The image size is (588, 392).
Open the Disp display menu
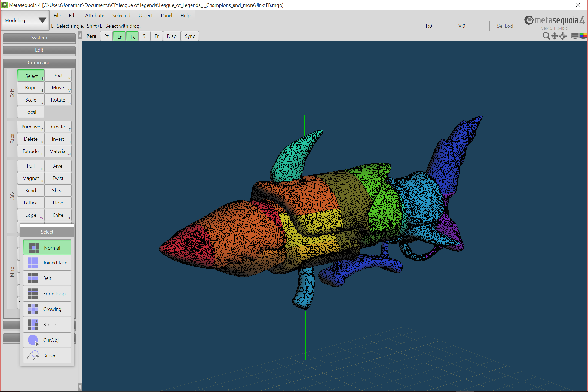click(172, 36)
